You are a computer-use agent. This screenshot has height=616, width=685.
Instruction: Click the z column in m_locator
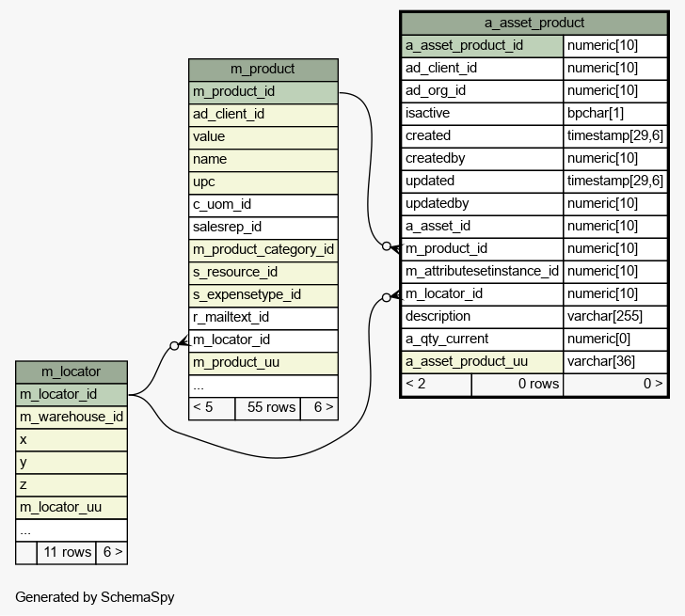[72, 485]
